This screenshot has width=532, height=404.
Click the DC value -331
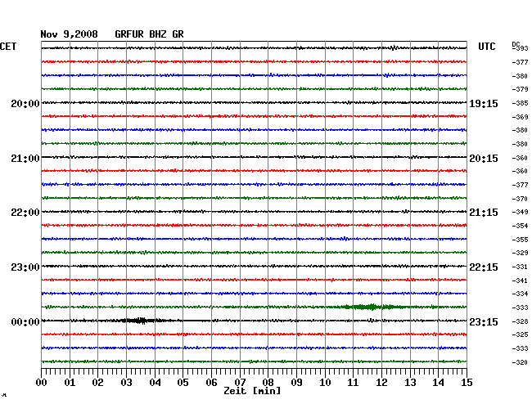click(x=520, y=267)
